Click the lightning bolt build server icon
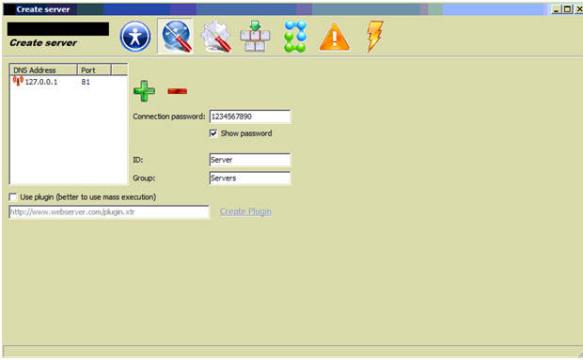583x360 pixels. [375, 36]
